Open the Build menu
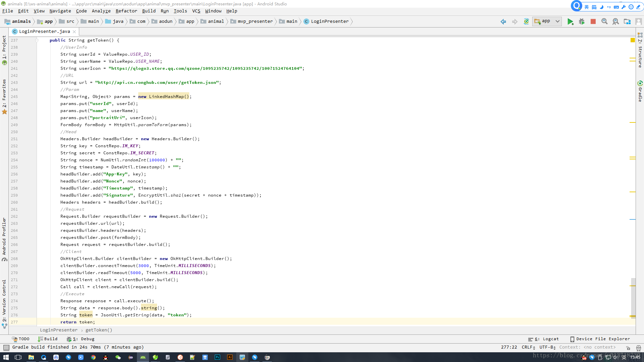This screenshot has width=644, height=362. [x=149, y=11]
